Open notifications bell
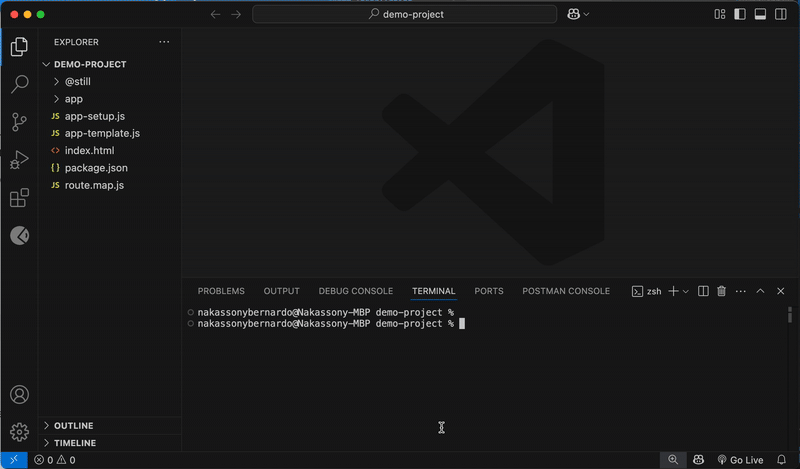The width and height of the screenshot is (800, 469). (781, 460)
